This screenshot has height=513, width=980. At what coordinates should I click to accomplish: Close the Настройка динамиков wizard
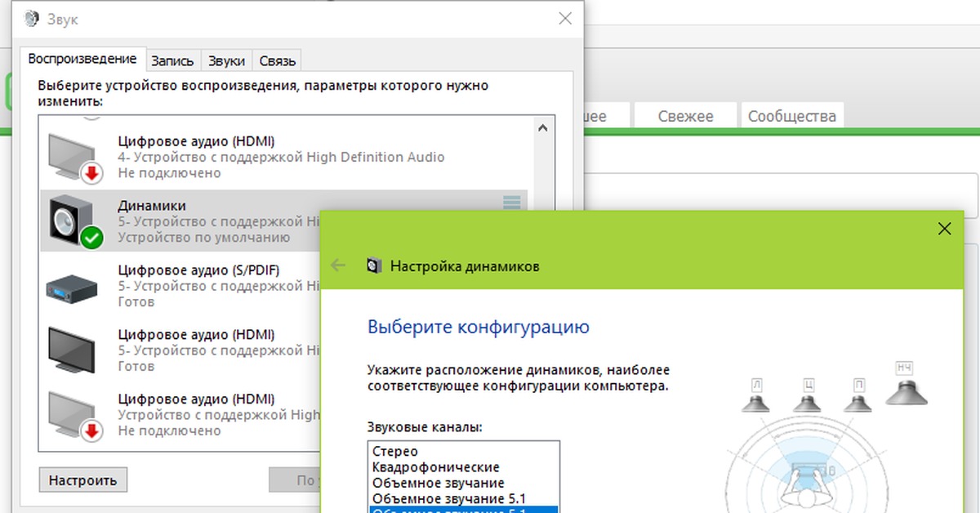point(945,230)
